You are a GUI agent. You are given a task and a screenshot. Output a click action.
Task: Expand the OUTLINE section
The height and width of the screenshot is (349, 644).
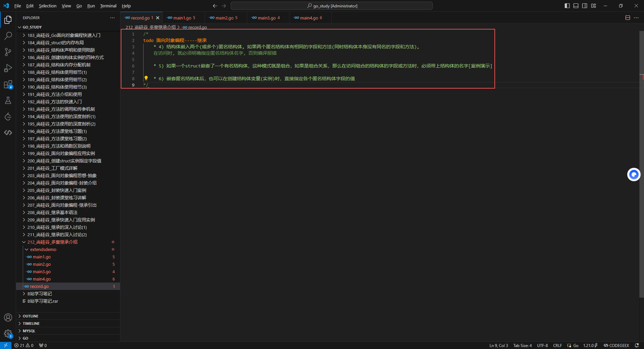pyautogui.click(x=68, y=316)
